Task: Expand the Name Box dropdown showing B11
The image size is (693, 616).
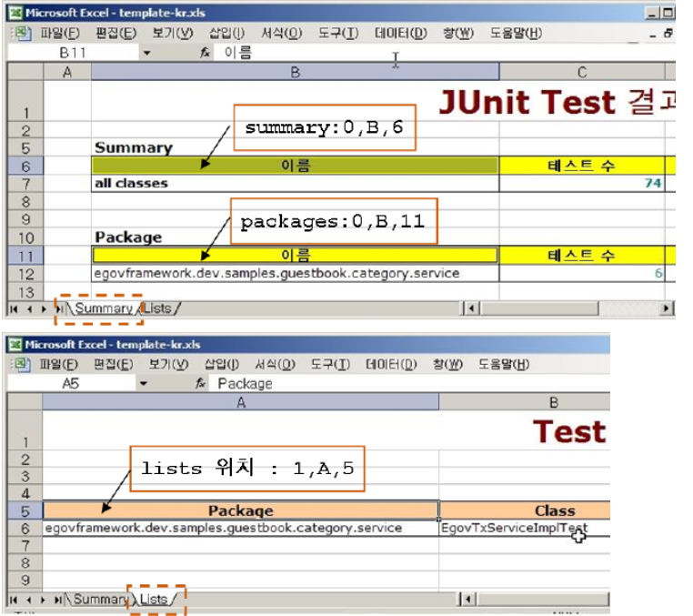Action: (x=146, y=53)
